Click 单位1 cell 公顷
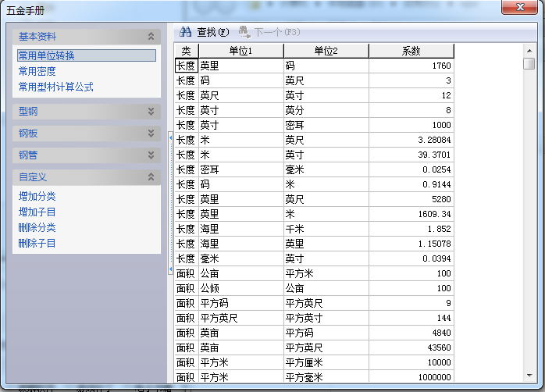This screenshot has width=545, height=392. (x=240, y=288)
